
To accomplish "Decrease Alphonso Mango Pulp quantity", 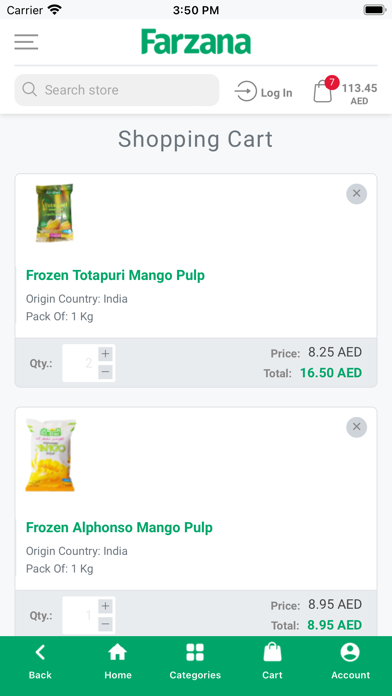I will [x=105, y=624].
